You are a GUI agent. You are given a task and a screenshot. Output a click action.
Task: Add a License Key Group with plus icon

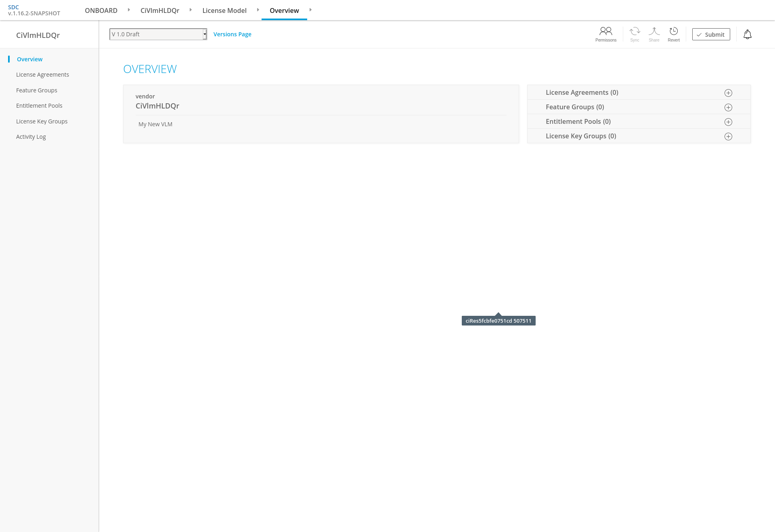[x=728, y=136]
